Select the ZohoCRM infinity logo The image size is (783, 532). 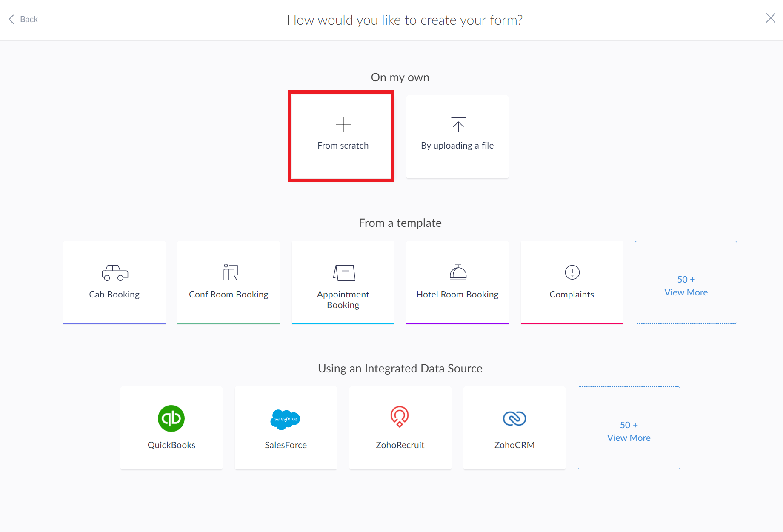click(x=514, y=418)
